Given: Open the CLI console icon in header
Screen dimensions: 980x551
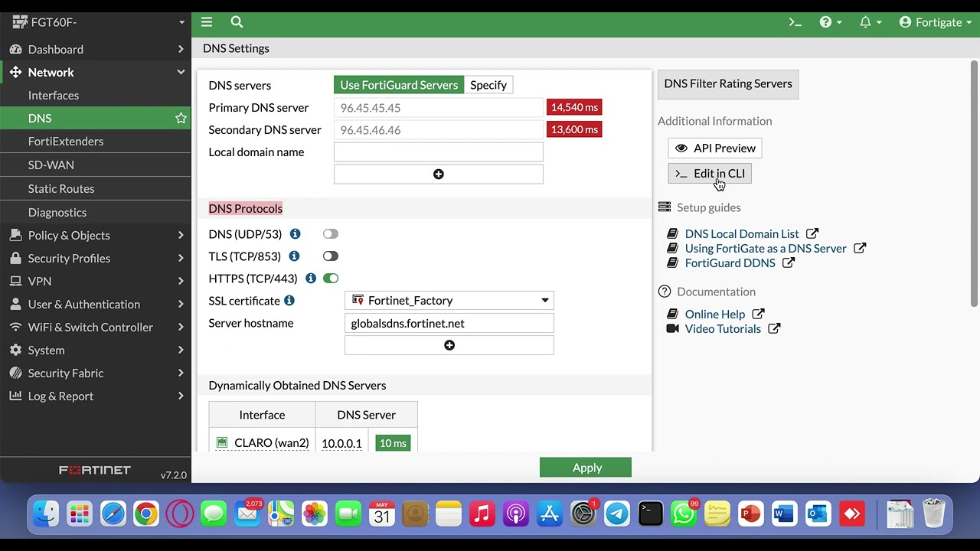Looking at the screenshot, I should click(795, 22).
